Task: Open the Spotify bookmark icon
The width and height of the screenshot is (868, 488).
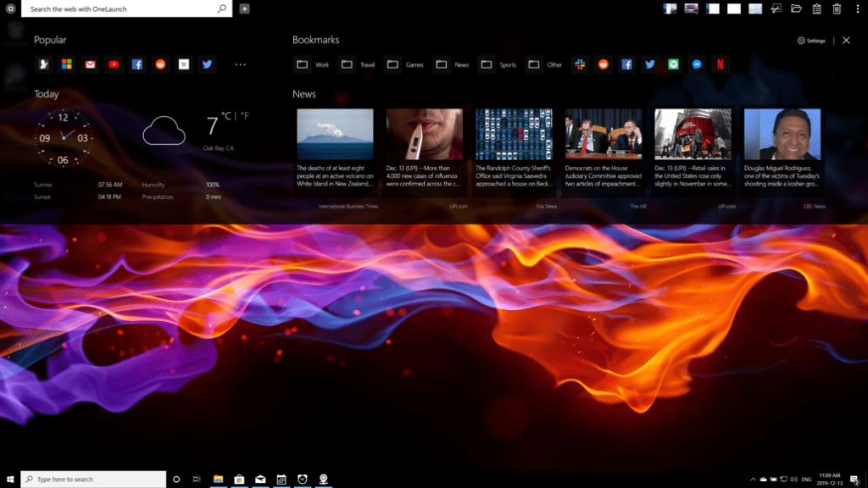Action: tap(673, 64)
